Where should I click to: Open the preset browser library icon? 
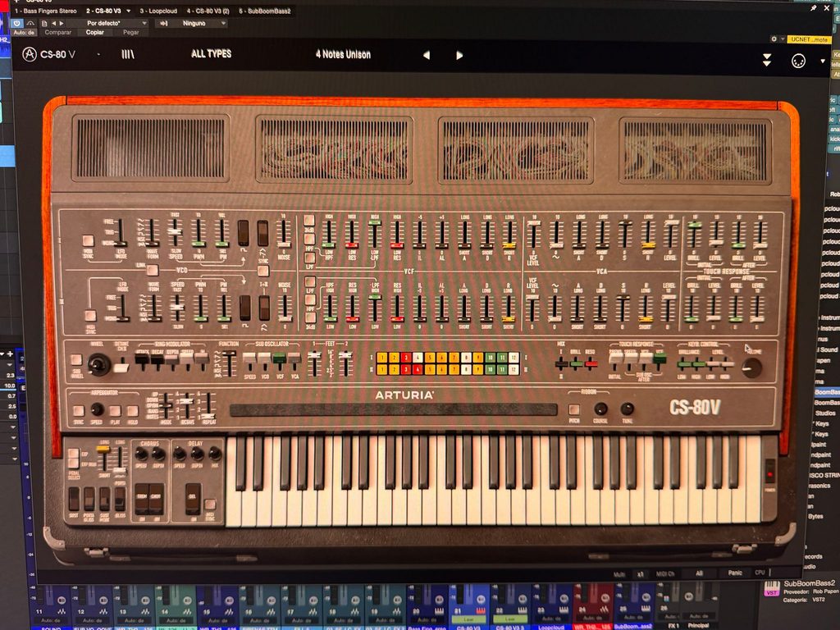[x=127, y=54]
